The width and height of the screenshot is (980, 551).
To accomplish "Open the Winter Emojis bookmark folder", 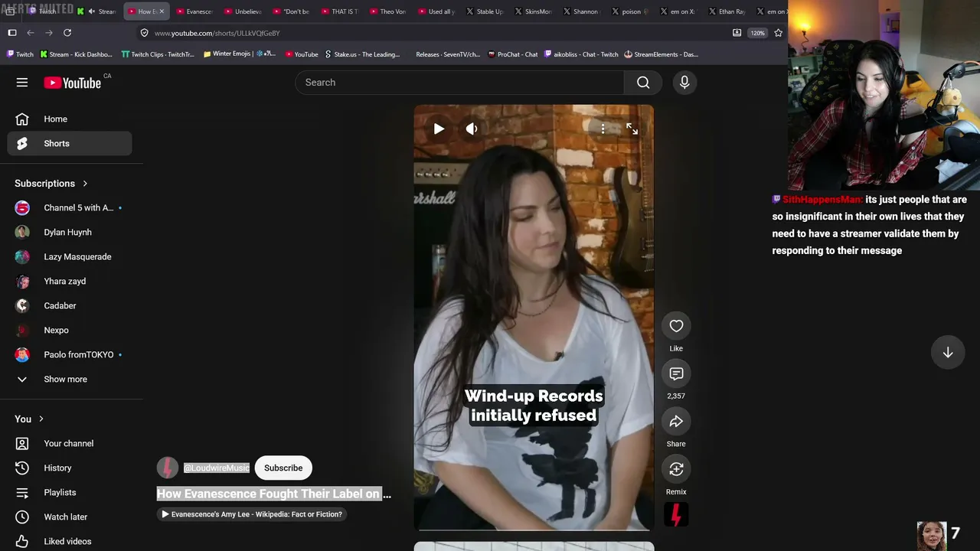I will 240,54.
